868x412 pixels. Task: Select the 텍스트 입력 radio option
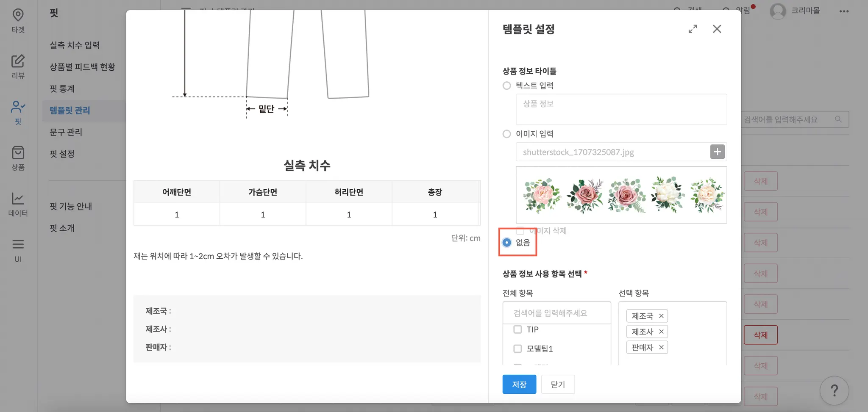(x=507, y=86)
